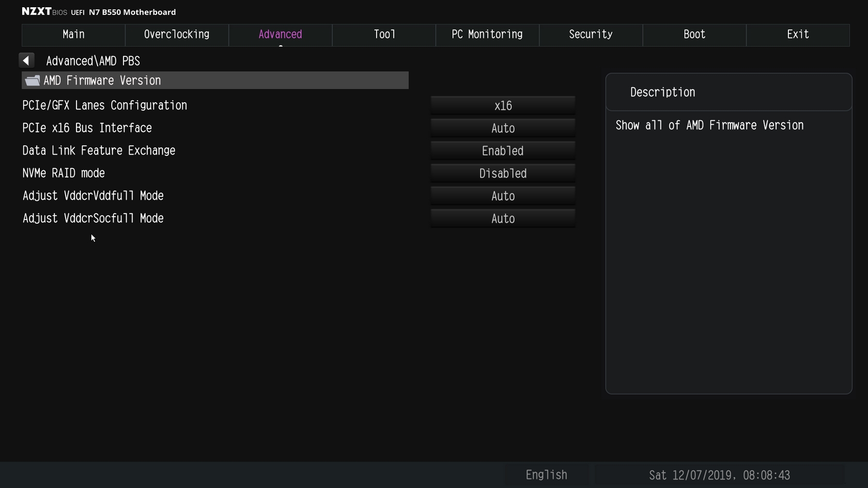Select the NVMe RAID mode label
The height and width of the screenshot is (488, 868).
pyautogui.click(x=64, y=173)
